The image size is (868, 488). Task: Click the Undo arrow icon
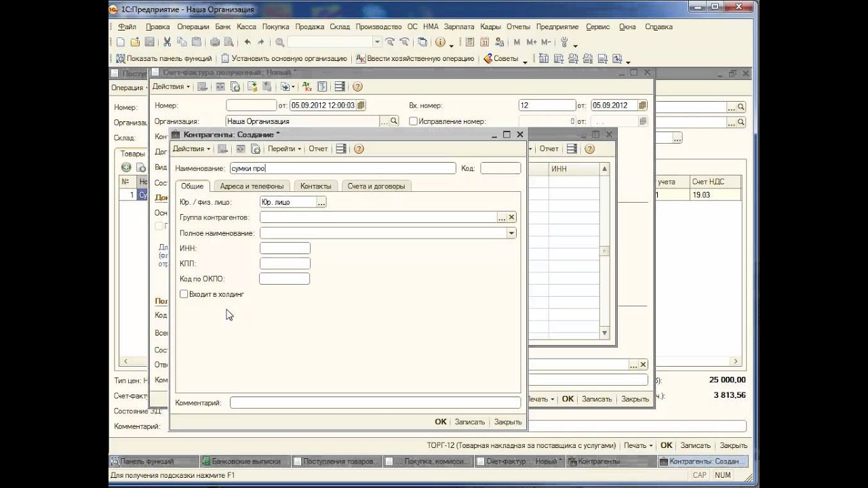pos(247,42)
